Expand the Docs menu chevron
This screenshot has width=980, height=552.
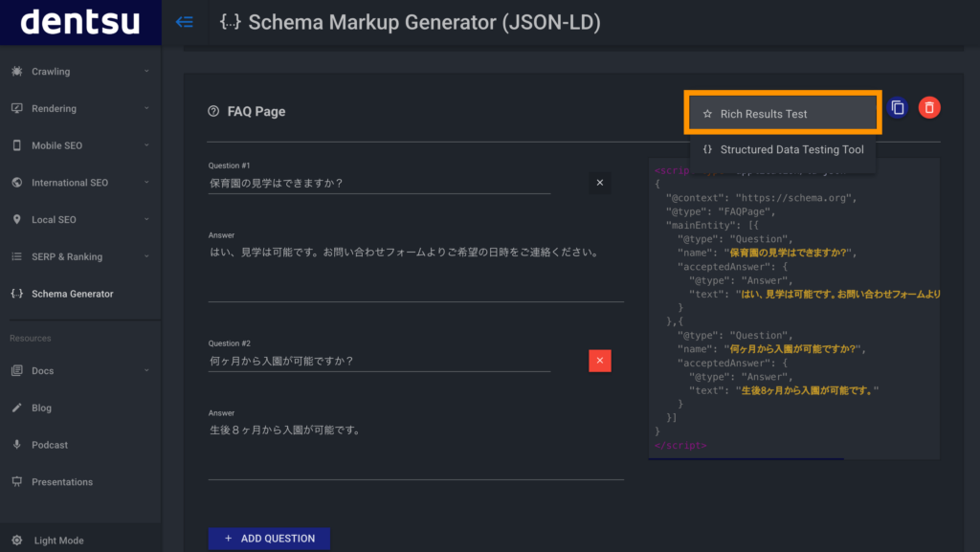coord(146,370)
